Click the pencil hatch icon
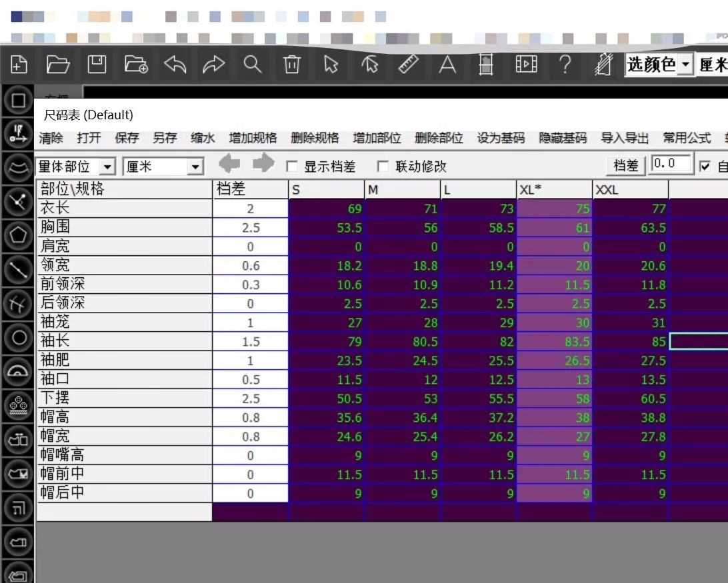Viewport: 728px width, 583px height. 604,65
